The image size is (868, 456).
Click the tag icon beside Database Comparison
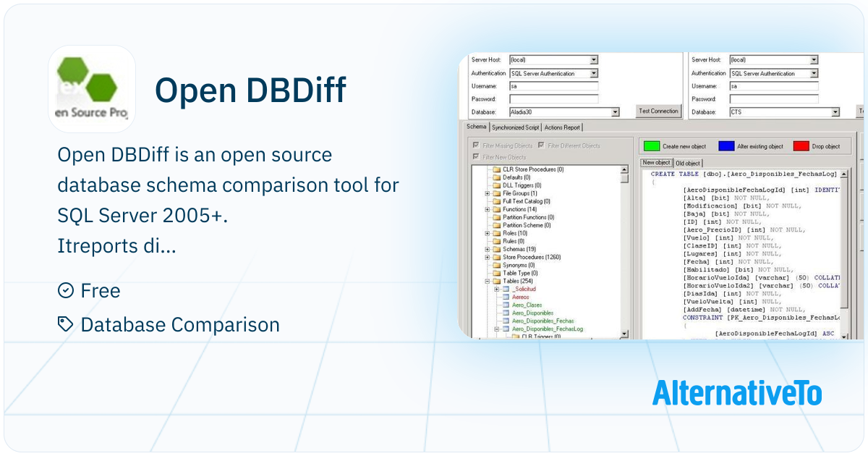(65, 324)
